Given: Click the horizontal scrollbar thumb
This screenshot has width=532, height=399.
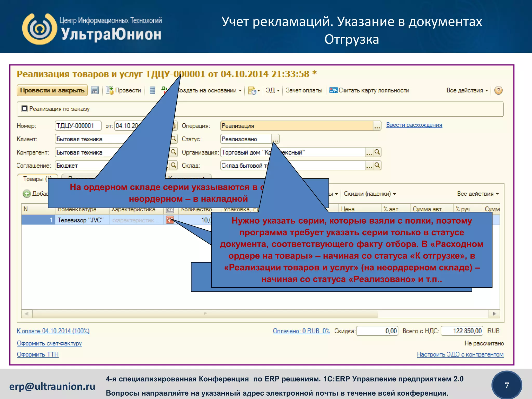Looking at the screenshot, I should (x=205, y=314).
